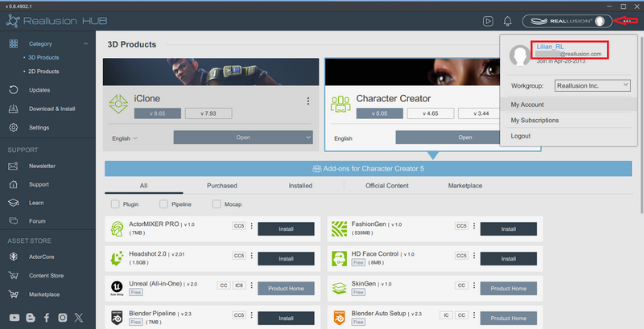Switch to the Purchased tab
This screenshot has height=329, width=644.
tap(222, 186)
